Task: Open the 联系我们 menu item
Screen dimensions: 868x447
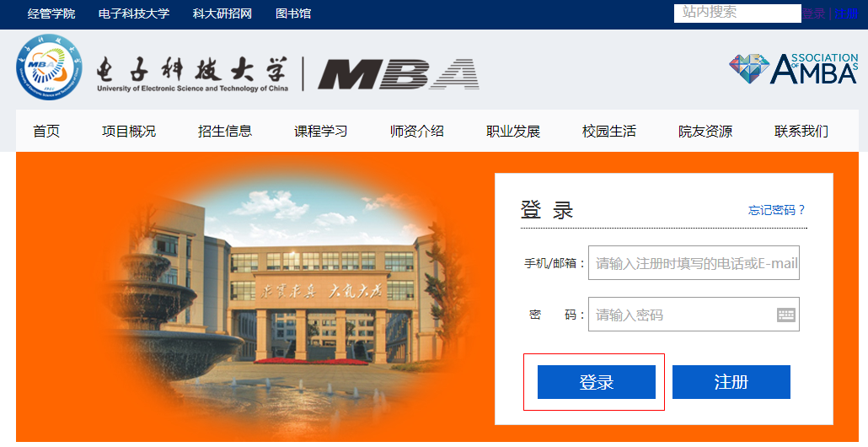Action: (801, 132)
